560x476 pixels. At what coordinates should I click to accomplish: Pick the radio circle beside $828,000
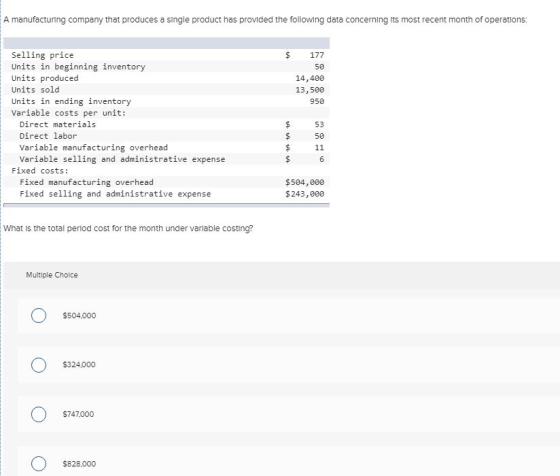(x=38, y=464)
